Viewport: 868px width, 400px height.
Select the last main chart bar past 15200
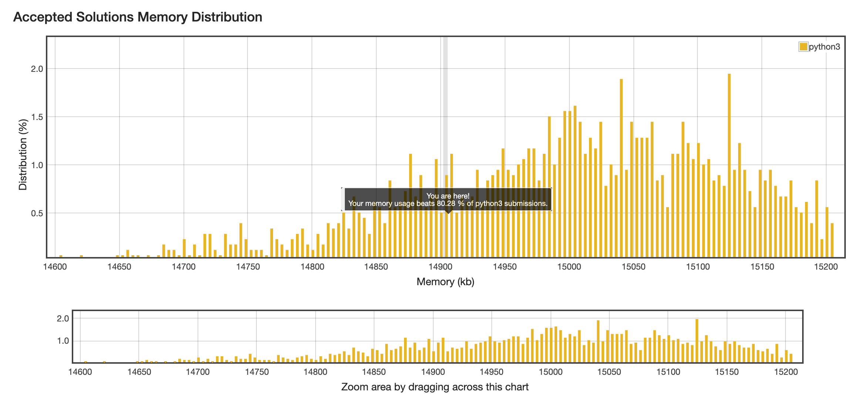(x=832, y=240)
